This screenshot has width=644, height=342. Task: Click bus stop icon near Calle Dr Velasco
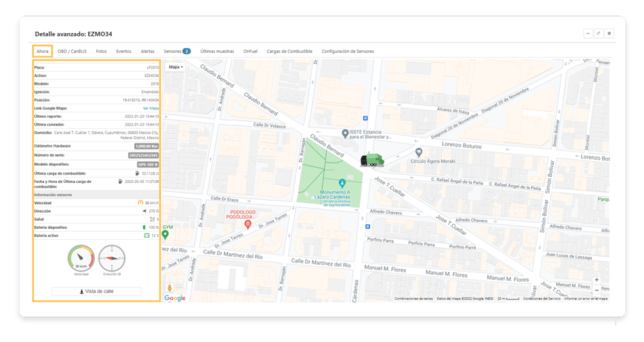(365, 118)
